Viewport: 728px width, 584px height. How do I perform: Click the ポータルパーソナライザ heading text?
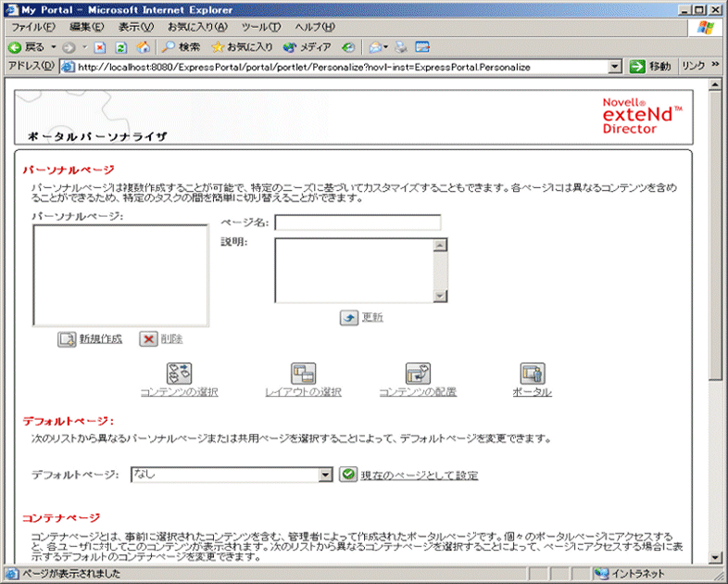(97, 136)
